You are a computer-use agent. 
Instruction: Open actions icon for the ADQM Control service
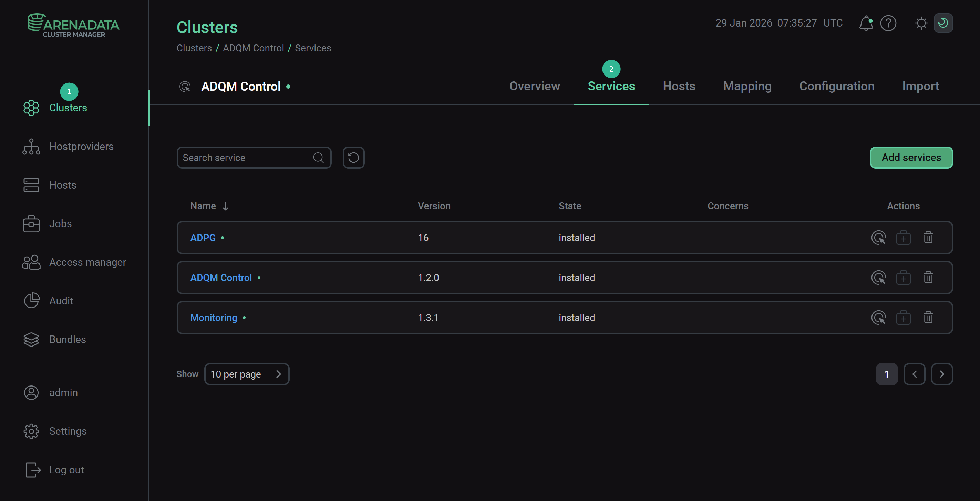tap(879, 278)
